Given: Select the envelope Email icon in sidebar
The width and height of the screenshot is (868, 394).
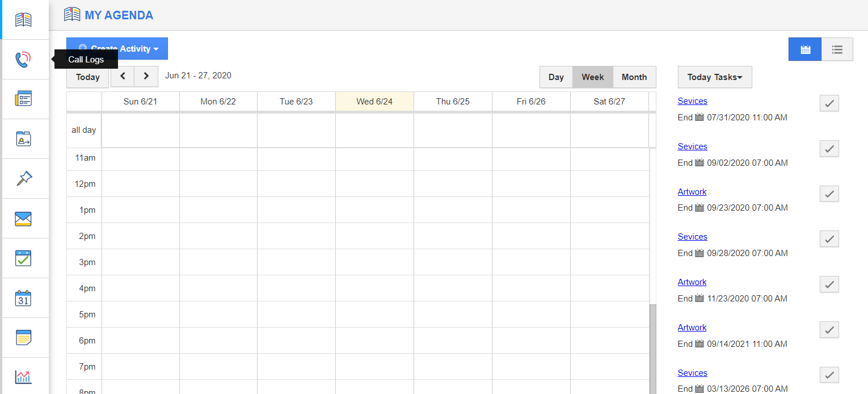Looking at the screenshot, I should pyautogui.click(x=23, y=218).
